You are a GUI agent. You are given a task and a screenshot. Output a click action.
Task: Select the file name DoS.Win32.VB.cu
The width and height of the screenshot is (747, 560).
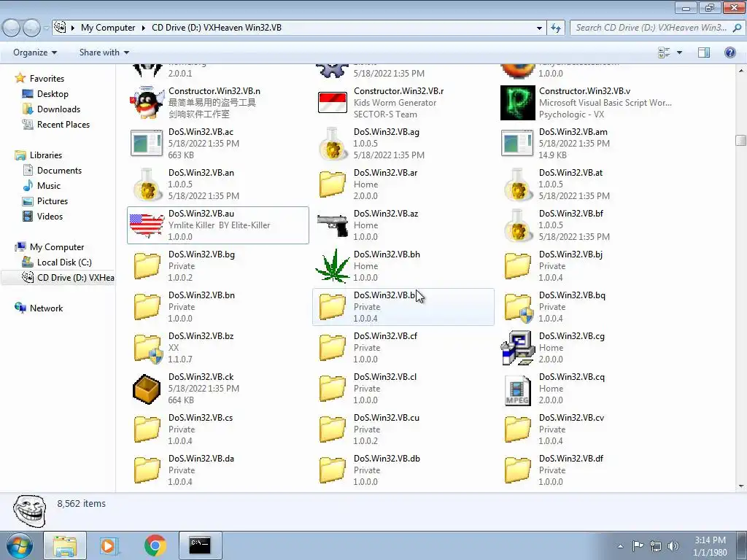pos(387,418)
